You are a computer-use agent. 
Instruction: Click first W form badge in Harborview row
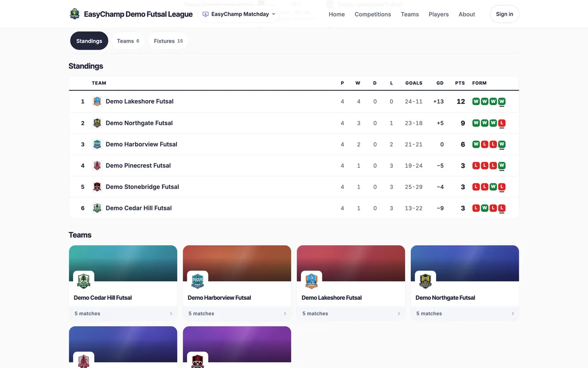pos(476,144)
